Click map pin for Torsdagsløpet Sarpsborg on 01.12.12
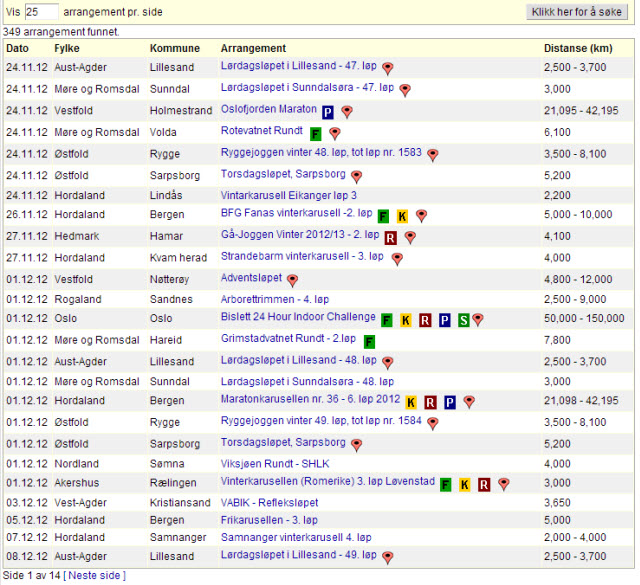 [356, 445]
